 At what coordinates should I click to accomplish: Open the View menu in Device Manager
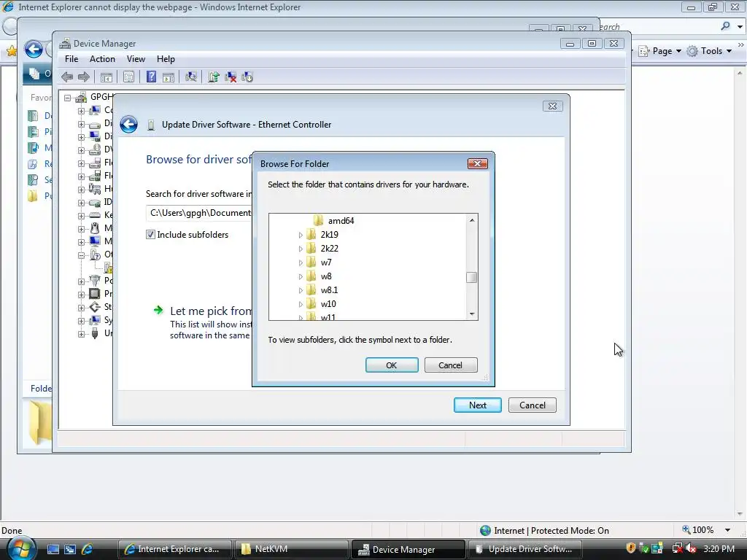[x=136, y=59]
